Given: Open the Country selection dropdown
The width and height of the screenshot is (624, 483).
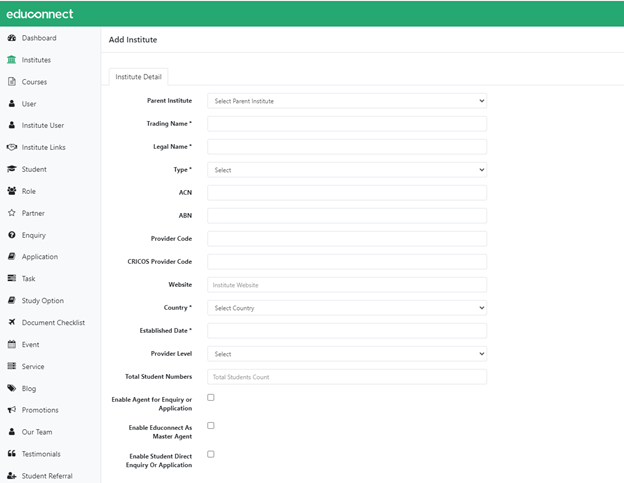Looking at the screenshot, I should click(x=346, y=308).
